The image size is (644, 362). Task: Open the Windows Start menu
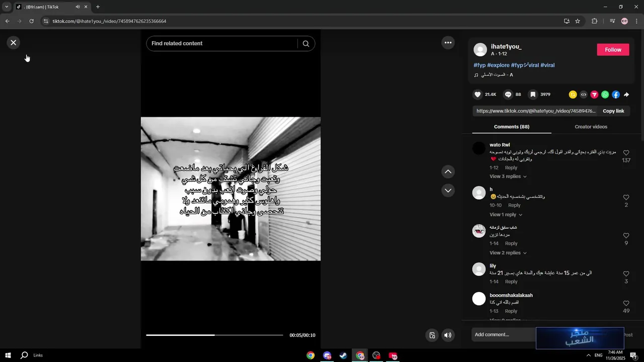[8, 355]
